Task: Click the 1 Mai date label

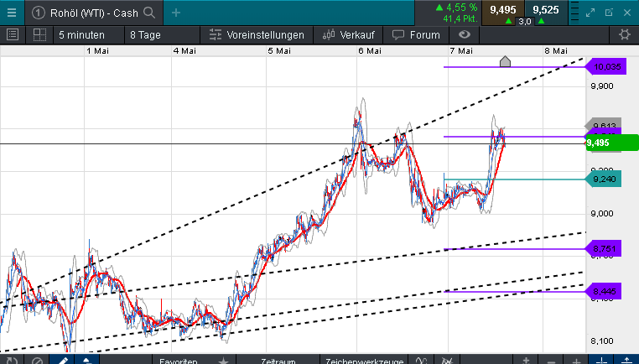Action: [98, 51]
